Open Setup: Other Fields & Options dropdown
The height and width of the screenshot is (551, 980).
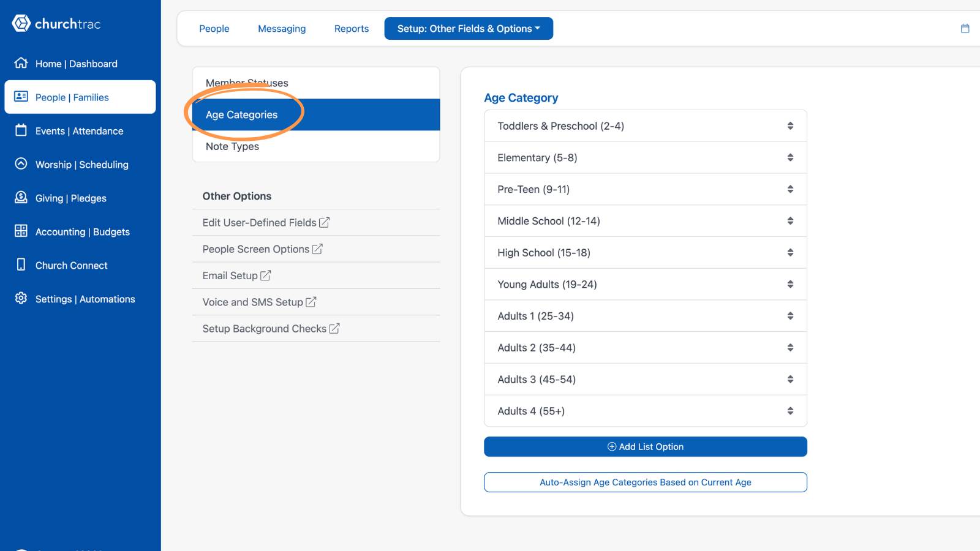pyautogui.click(x=469, y=28)
